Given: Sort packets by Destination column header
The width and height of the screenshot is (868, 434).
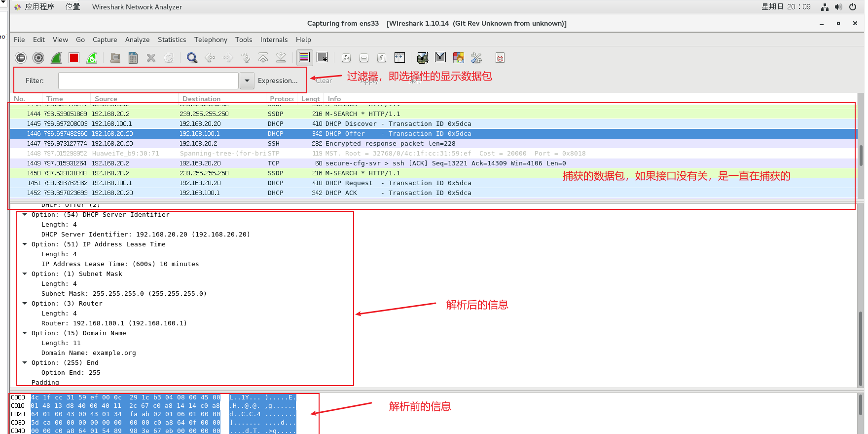Looking at the screenshot, I should [222, 99].
